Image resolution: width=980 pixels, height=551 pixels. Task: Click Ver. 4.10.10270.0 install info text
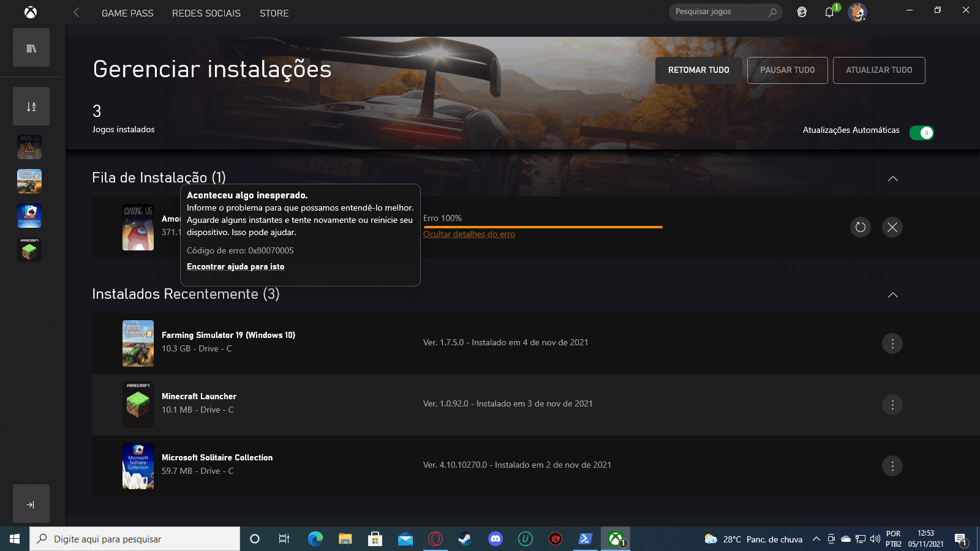(x=517, y=465)
